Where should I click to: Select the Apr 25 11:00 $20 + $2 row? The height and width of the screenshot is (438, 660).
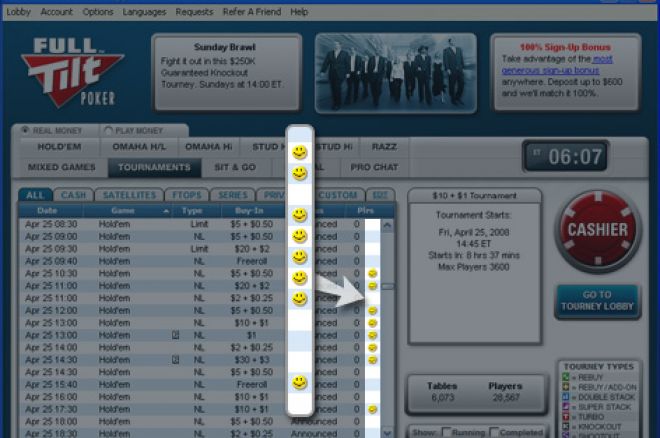200,286
